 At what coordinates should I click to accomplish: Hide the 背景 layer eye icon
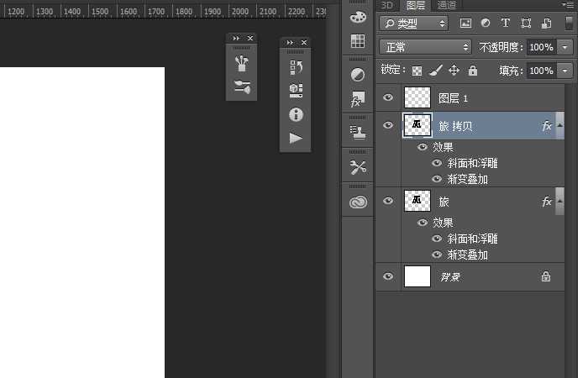[387, 276]
